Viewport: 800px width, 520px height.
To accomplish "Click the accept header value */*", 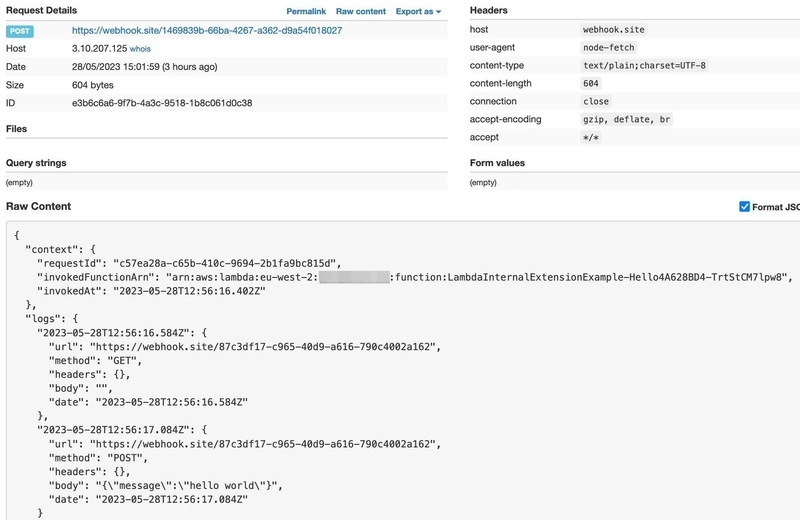I will point(591,137).
